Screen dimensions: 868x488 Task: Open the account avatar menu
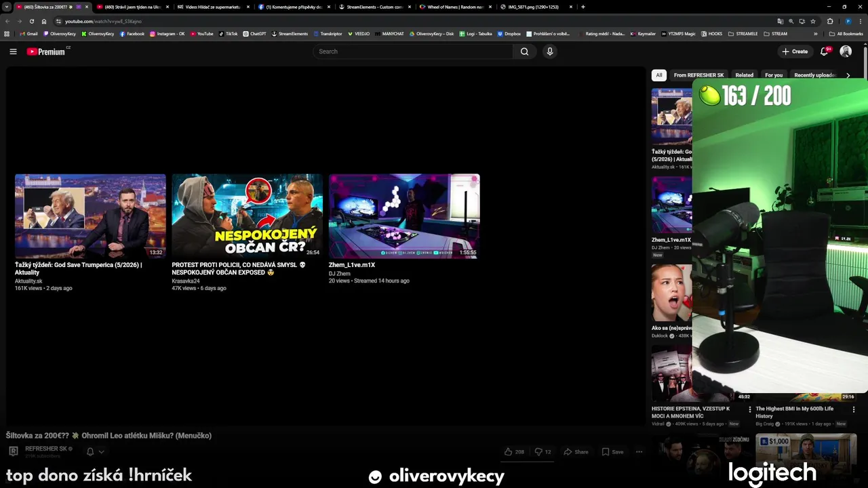point(846,52)
